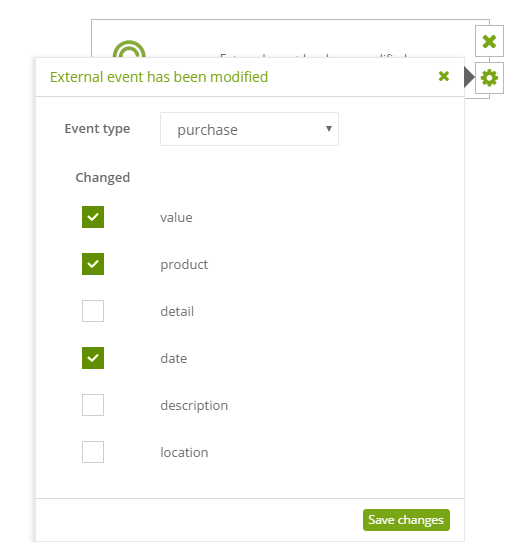The width and height of the screenshot is (520, 560).
Task: Click the description label text
Action: 194,406
